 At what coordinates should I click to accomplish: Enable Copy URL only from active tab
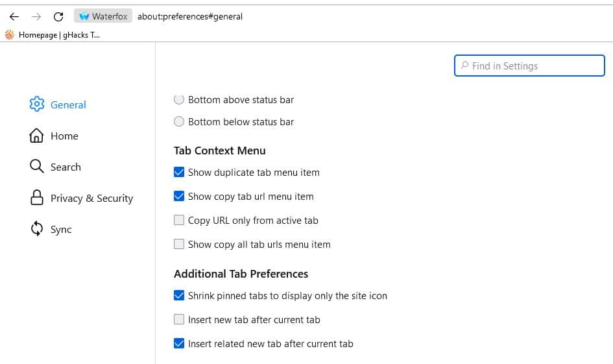click(x=178, y=220)
